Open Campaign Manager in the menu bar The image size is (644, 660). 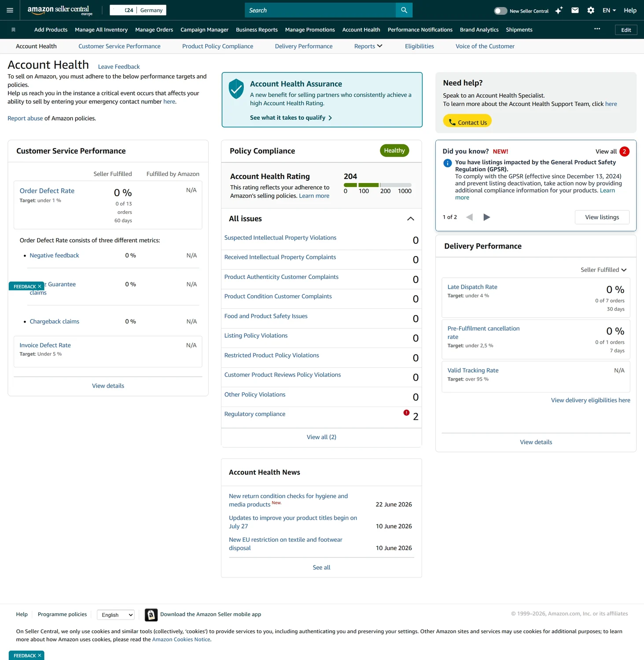[x=204, y=30]
